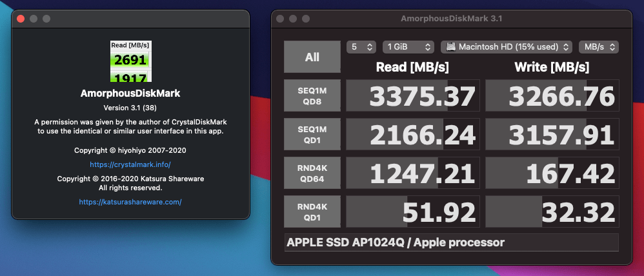Run all benchmarks with the All button
Viewport: 644px width, 276px height.
pyautogui.click(x=312, y=57)
